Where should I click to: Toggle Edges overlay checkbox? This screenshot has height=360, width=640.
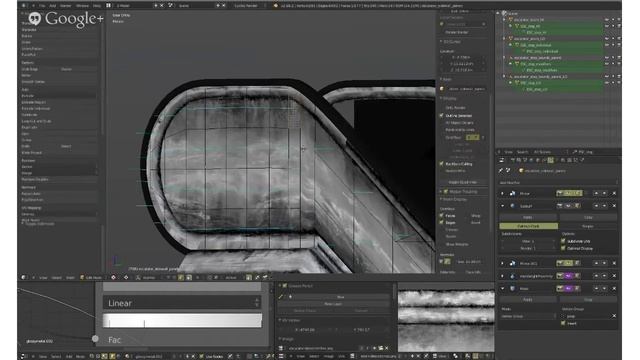442,222
